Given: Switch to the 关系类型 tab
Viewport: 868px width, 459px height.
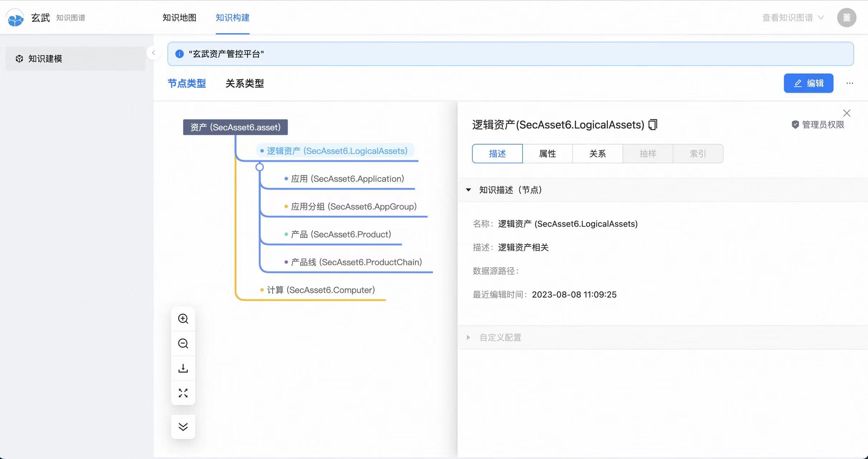Looking at the screenshot, I should [245, 84].
